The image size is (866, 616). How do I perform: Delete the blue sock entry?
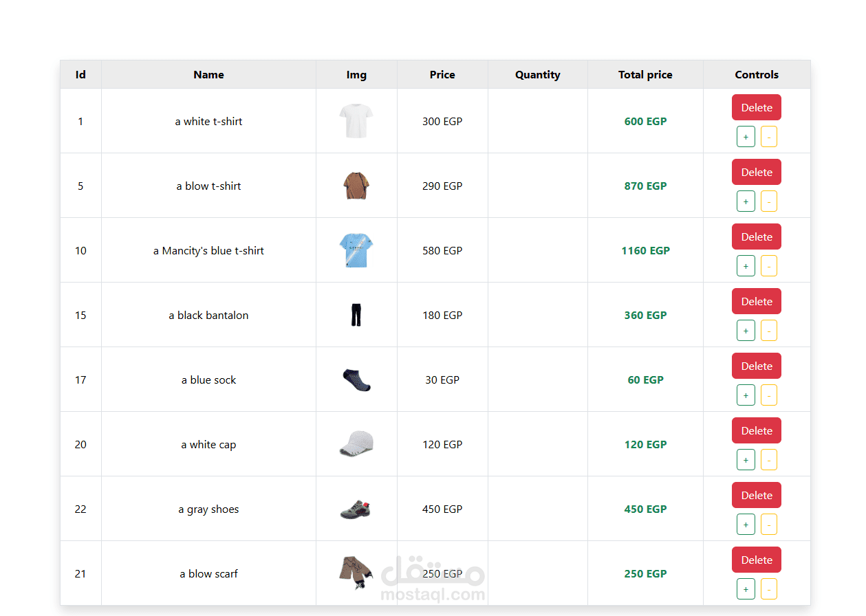tap(756, 366)
